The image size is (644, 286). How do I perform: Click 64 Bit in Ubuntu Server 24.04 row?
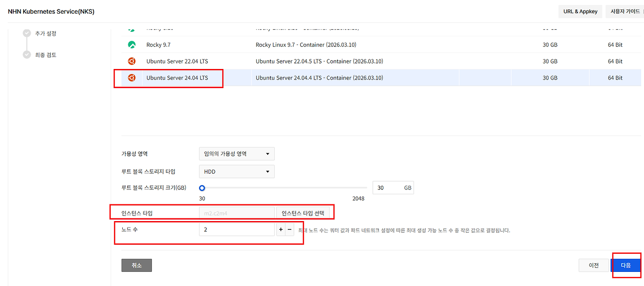(x=615, y=78)
